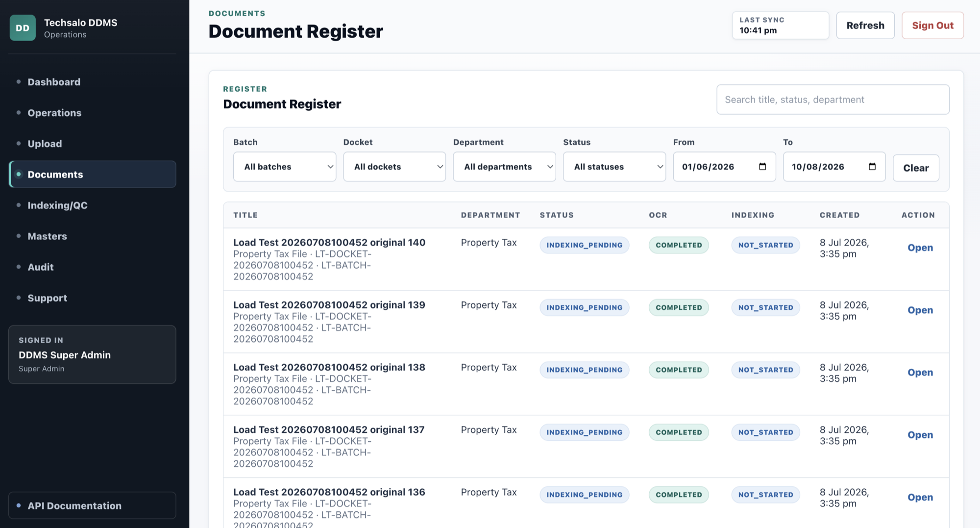
Task: Open calendar picker in From date field
Action: (762, 167)
